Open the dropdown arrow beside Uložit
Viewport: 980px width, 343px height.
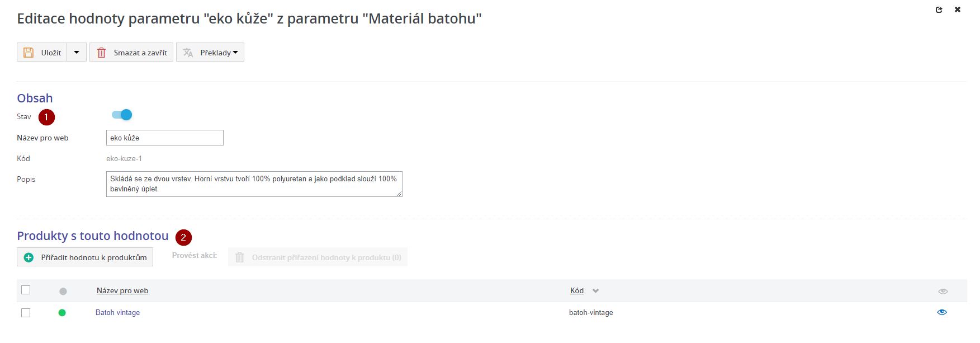pyautogui.click(x=77, y=53)
